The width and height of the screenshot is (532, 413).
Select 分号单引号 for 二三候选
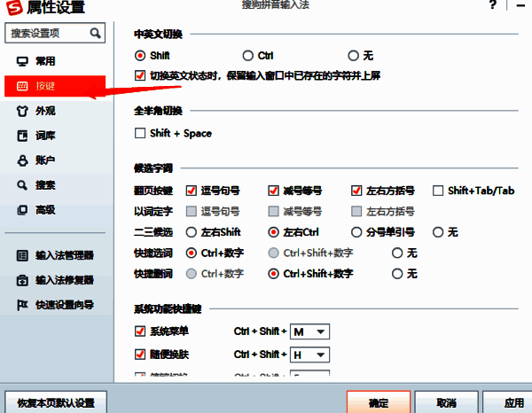(x=356, y=232)
